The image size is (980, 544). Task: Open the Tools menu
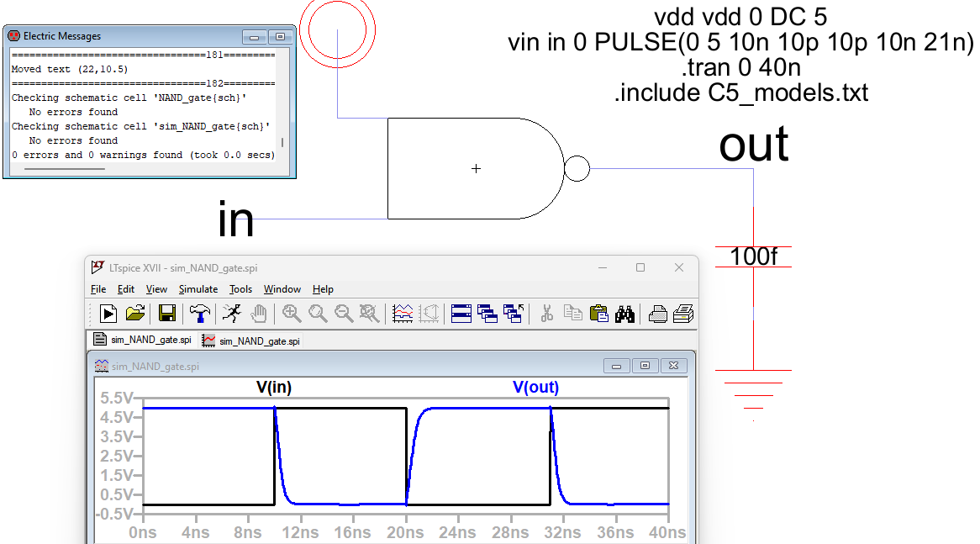(x=240, y=289)
